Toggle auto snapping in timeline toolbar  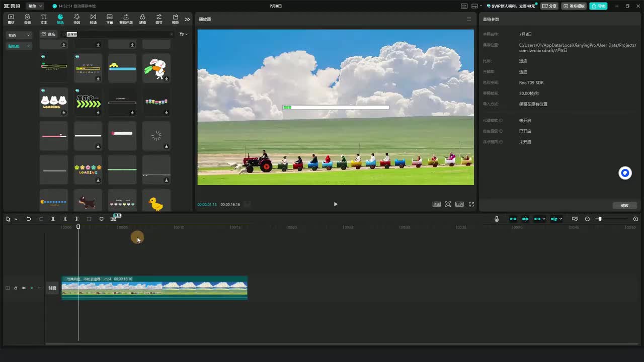point(525,219)
